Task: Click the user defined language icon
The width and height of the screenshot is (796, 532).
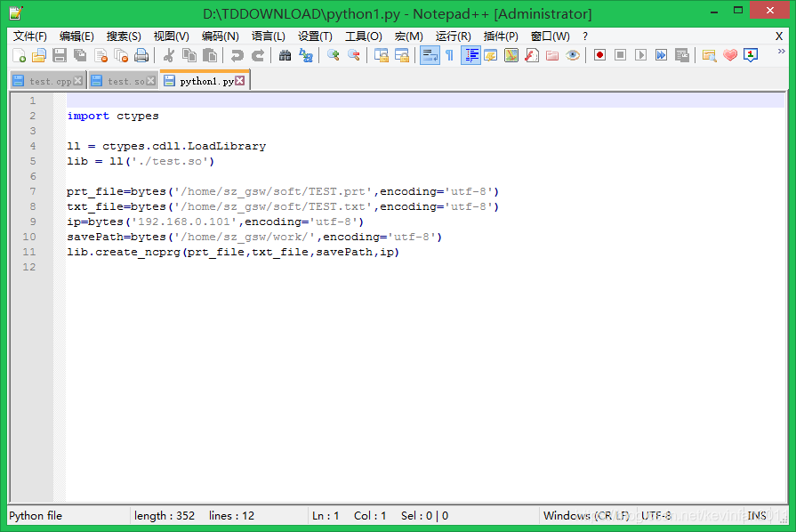Action: click(x=491, y=55)
